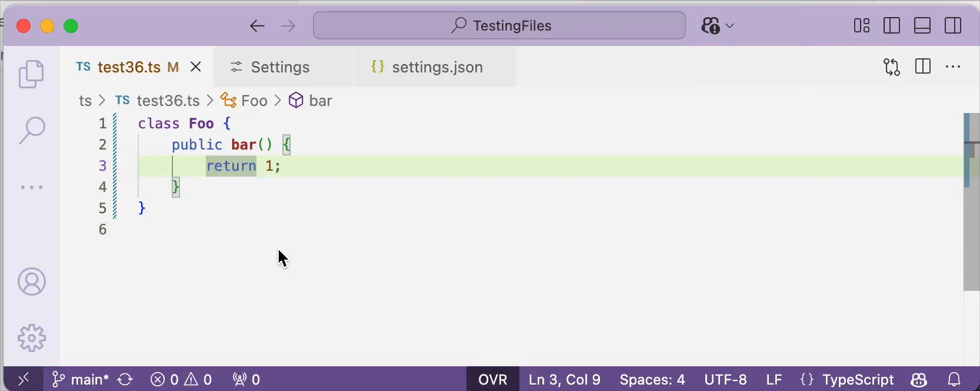The height and width of the screenshot is (391, 980).
Task: Click the highlighted return keyword
Action: click(x=231, y=166)
